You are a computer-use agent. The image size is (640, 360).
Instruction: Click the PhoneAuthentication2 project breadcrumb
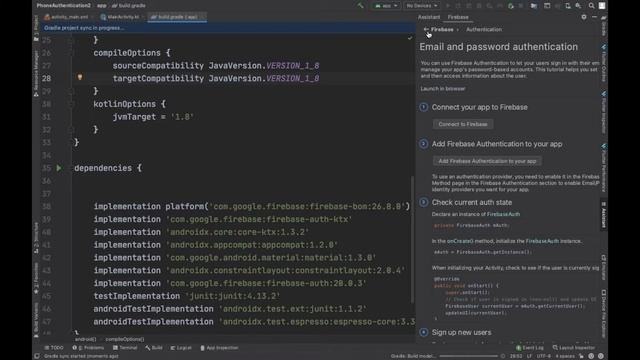63,6
